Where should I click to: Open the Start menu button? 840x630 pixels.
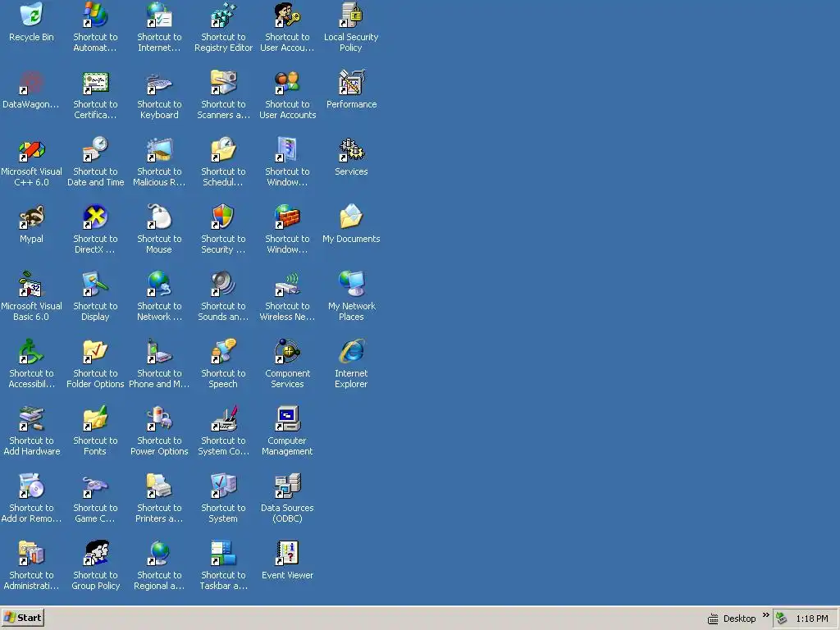pos(22,618)
